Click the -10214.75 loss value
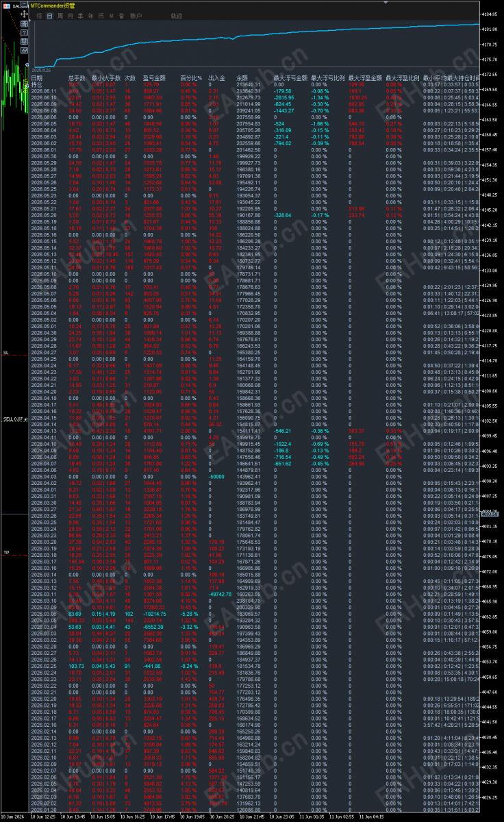Screen dimensions: 504x822 tap(155, 614)
